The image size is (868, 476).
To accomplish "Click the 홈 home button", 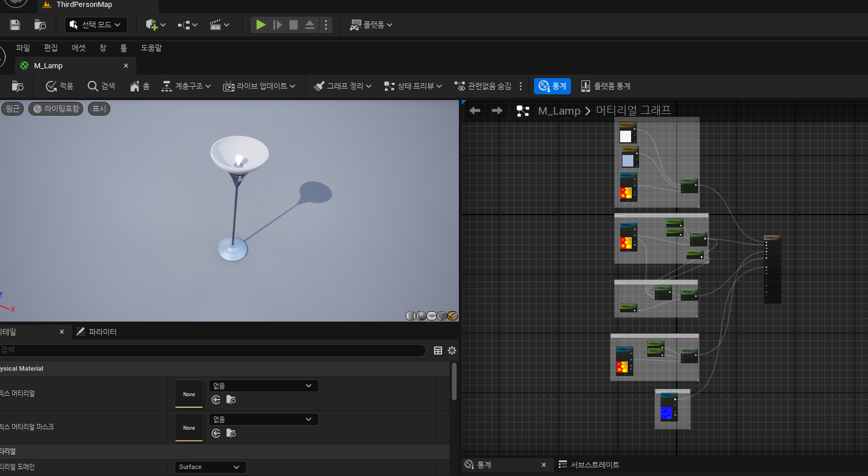I will [x=140, y=86].
